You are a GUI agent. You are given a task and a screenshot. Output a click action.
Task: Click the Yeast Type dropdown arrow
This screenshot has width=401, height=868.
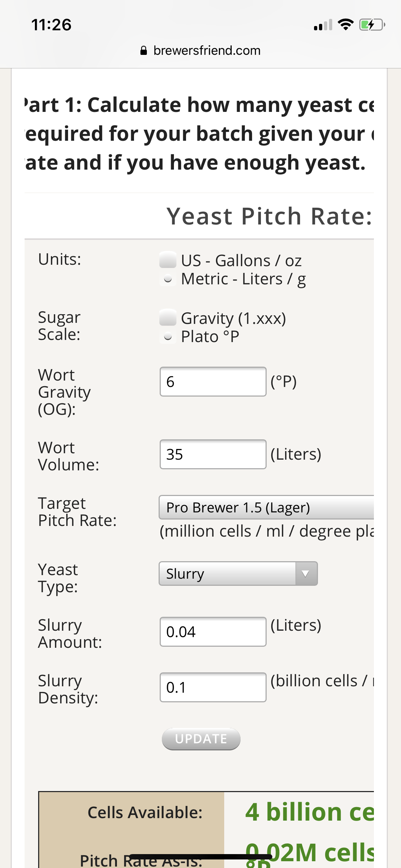pos(306,574)
